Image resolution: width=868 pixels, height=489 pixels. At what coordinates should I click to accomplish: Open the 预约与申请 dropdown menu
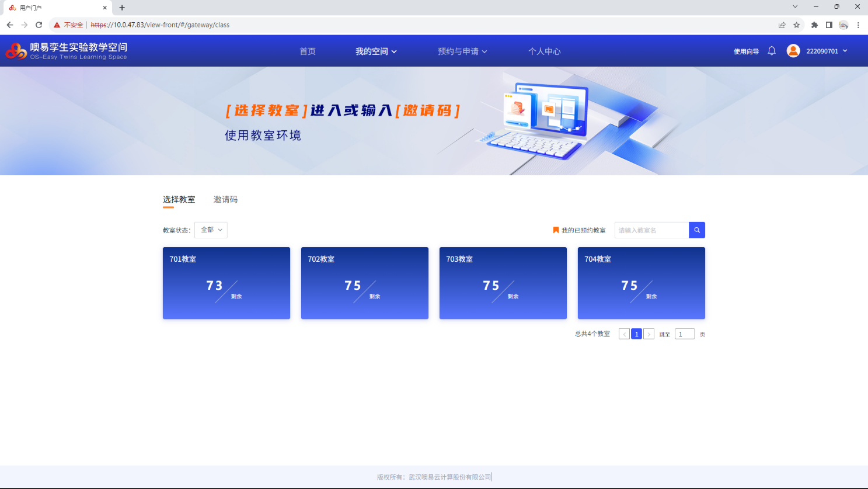click(462, 51)
